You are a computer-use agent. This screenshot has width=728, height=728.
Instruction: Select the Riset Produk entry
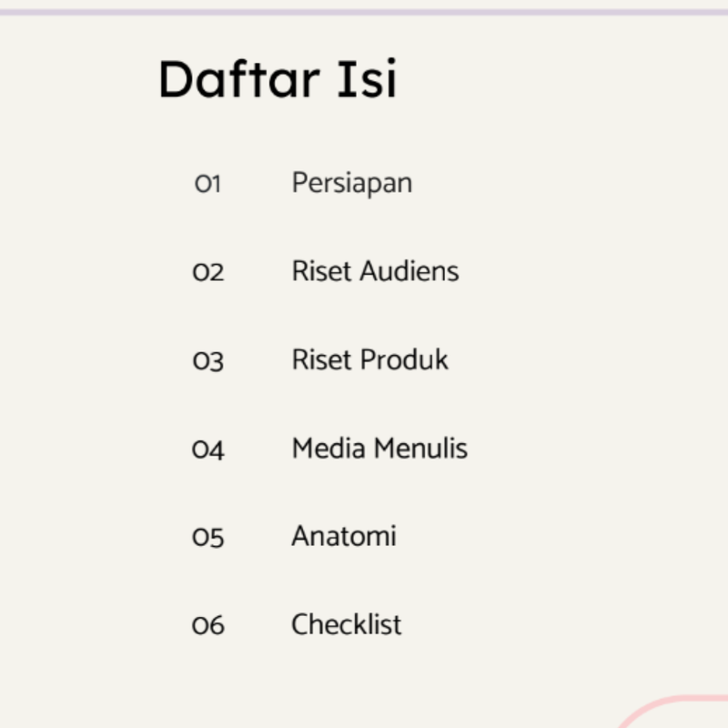coord(369,359)
